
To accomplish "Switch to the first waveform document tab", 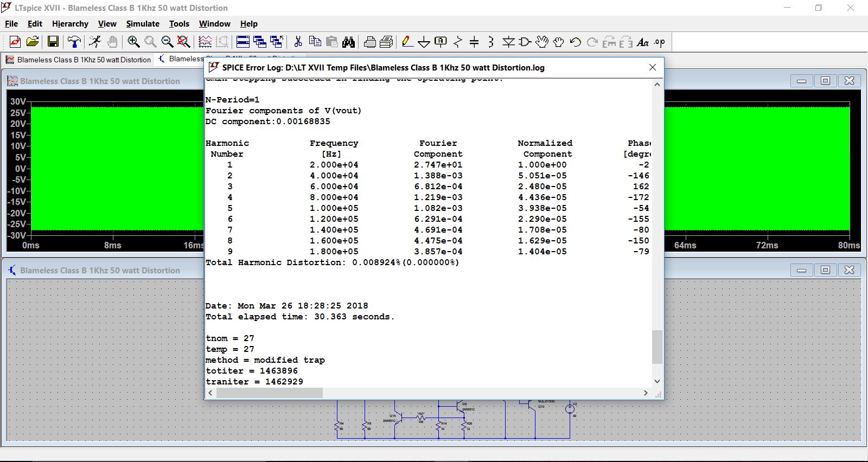I will (x=79, y=60).
